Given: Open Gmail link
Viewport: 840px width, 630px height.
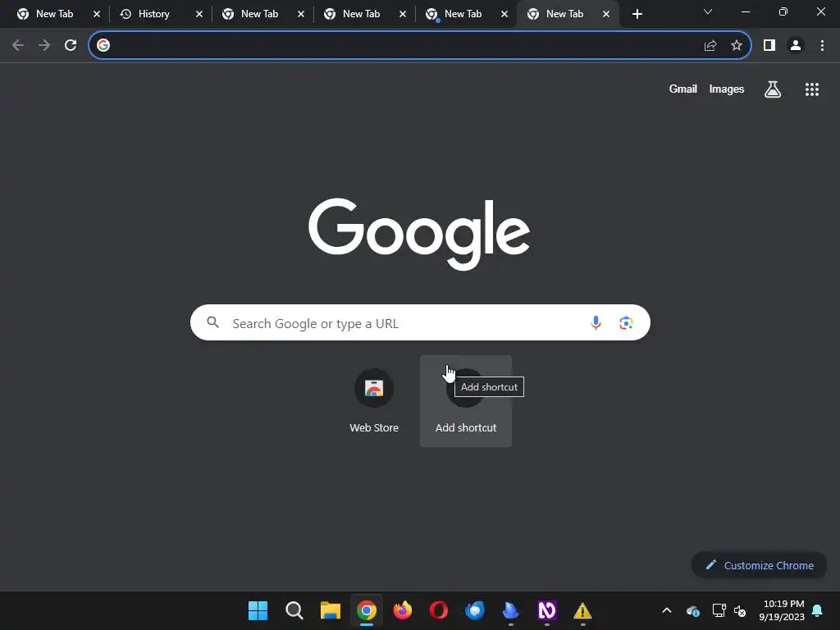Looking at the screenshot, I should tap(682, 89).
